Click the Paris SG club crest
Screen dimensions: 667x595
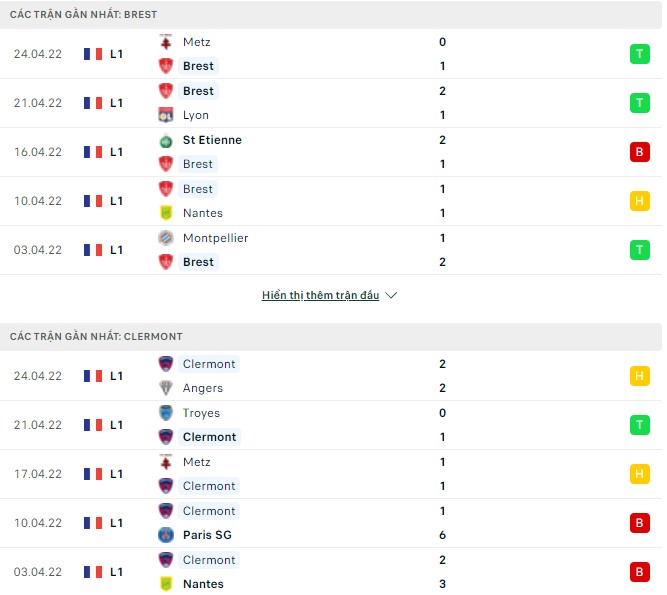166,535
